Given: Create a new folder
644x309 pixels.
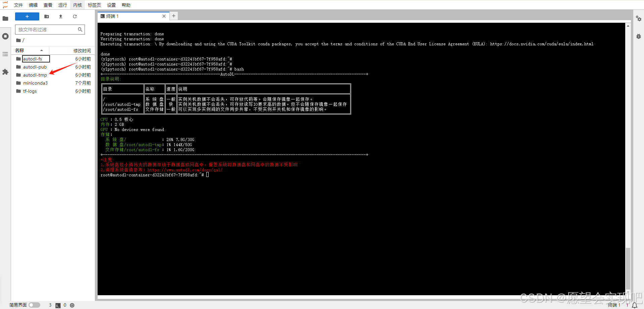Looking at the screenshot, I should coord(47,16).
